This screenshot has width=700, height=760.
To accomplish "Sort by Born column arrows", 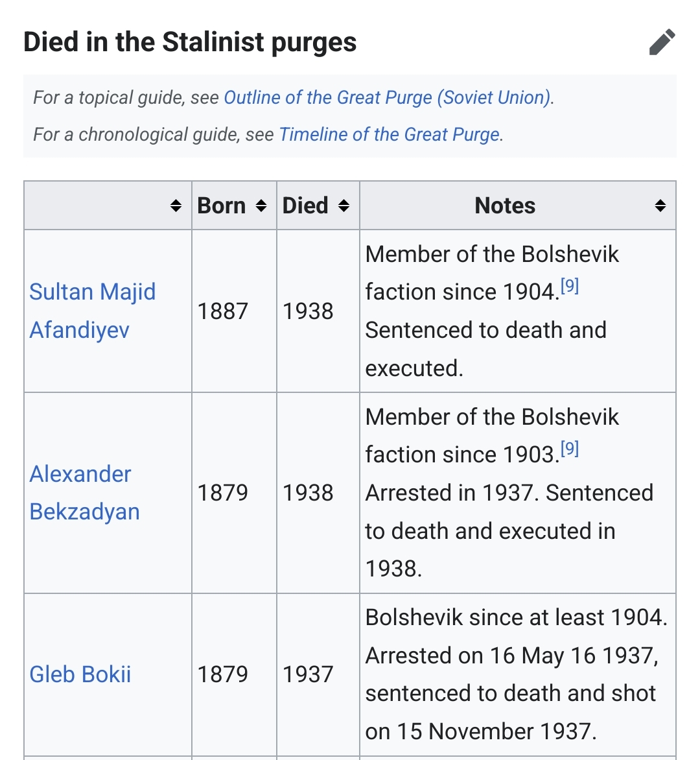I will pos(261,206).
